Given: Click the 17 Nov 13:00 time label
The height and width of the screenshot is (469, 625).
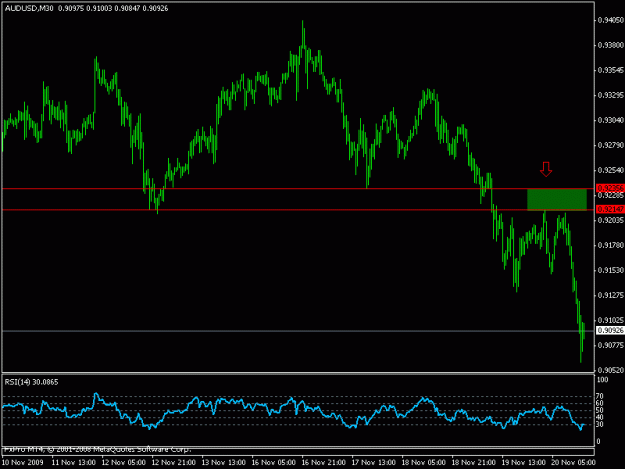Looking at the screenshot, I should click(x=373, y=463).
